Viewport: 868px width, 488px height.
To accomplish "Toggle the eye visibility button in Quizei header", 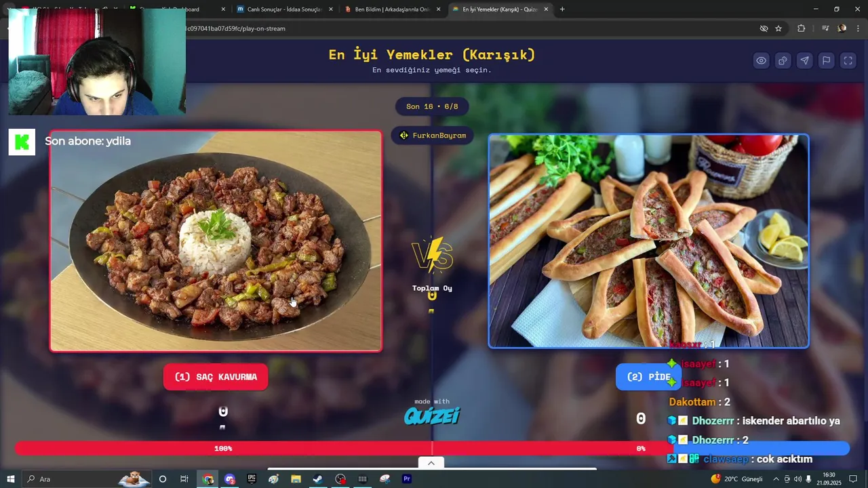I will tap(761, 61).
